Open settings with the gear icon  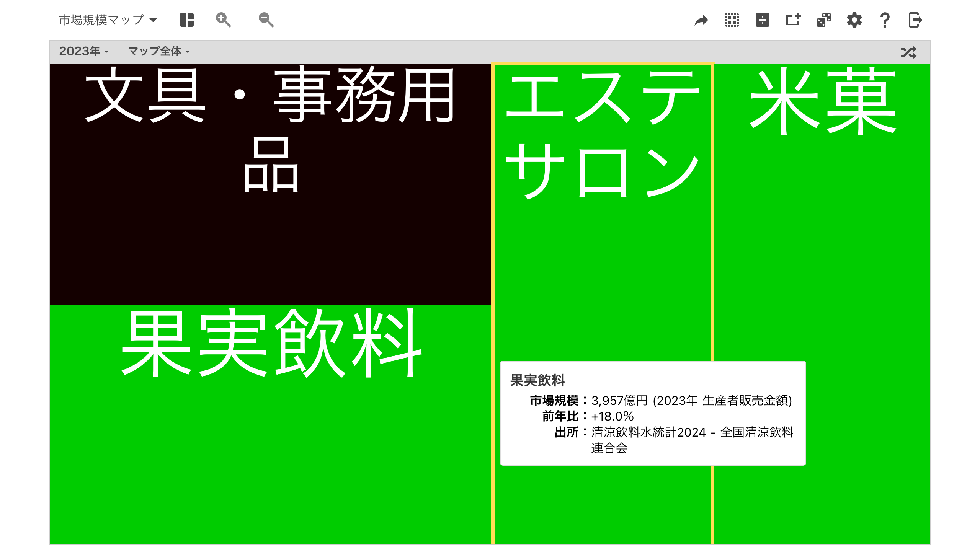pos(854,20)
